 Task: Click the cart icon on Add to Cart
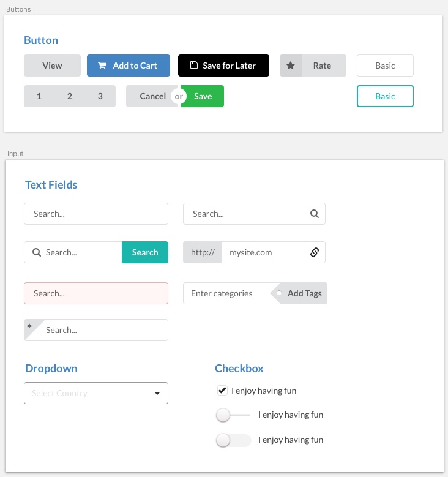tap(102, 66)
